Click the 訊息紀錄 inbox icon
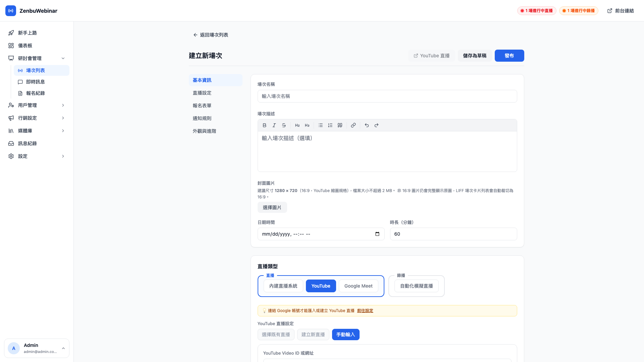Viewport: 644px width, 362px height. point(11,143)
